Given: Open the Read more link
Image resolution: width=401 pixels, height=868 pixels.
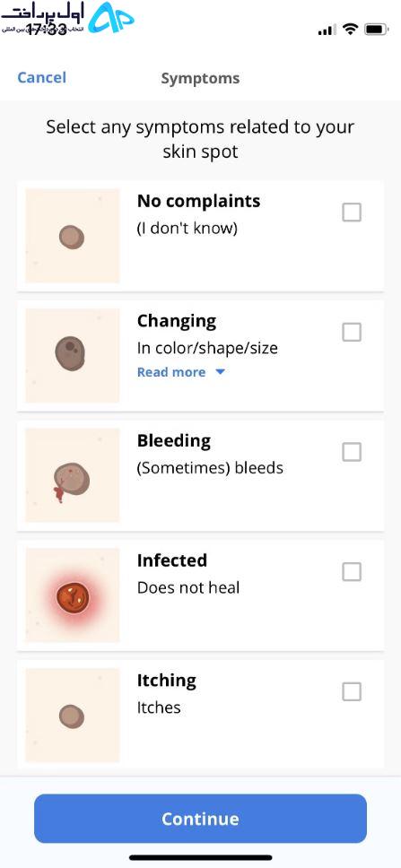Looking at the screenshot, I should click(171, 372).
